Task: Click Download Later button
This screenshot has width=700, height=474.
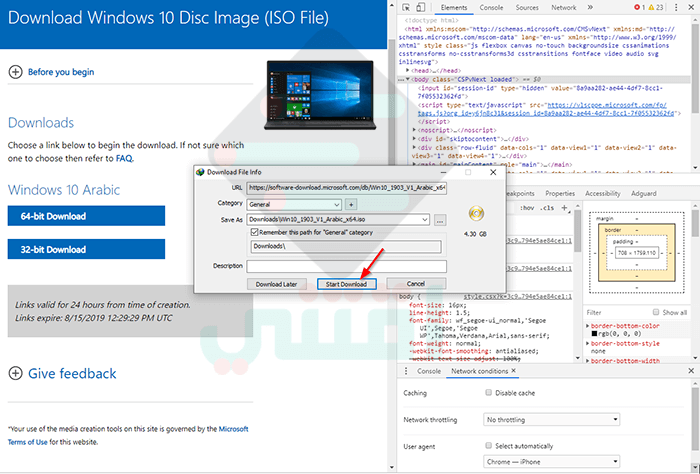Action: click(x=277, y=284)
